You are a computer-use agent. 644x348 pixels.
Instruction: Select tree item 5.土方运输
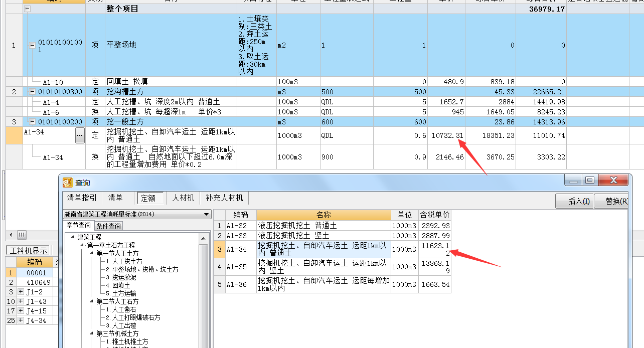[121, 293]
